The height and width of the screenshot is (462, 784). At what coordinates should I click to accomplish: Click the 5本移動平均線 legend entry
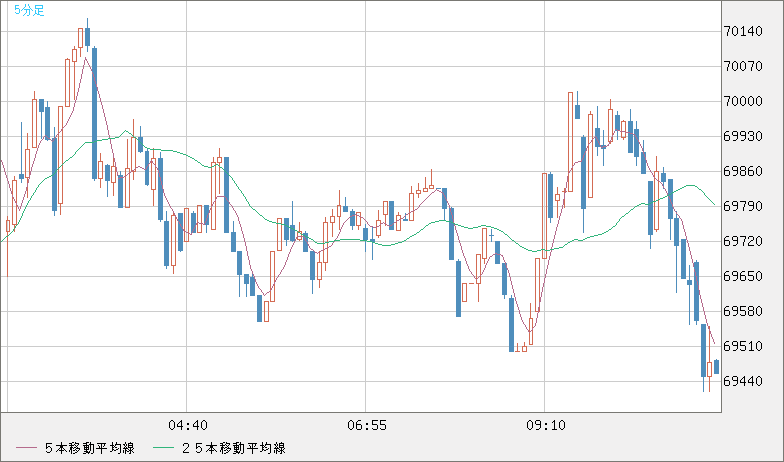(x=90, y=448)
